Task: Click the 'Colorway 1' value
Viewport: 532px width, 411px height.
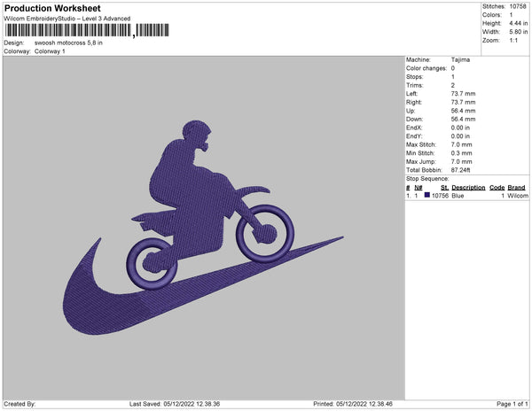Action: [x=50, y=51]
